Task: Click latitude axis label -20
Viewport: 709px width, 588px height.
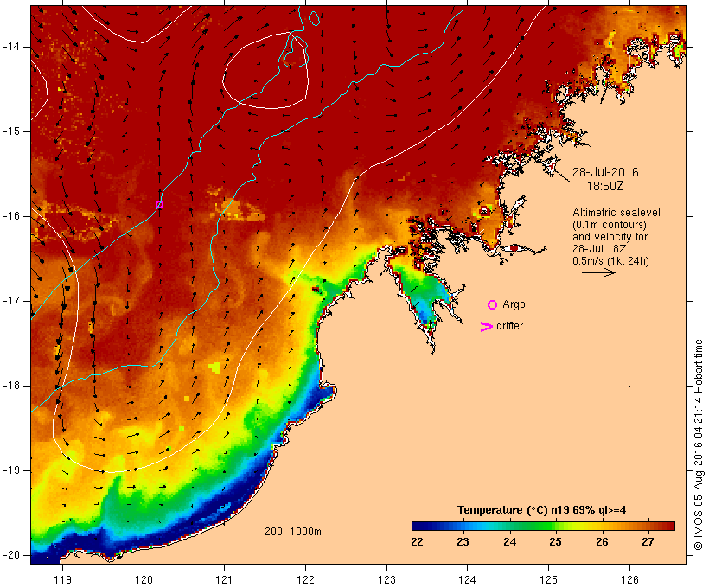Action: [11, 555]
